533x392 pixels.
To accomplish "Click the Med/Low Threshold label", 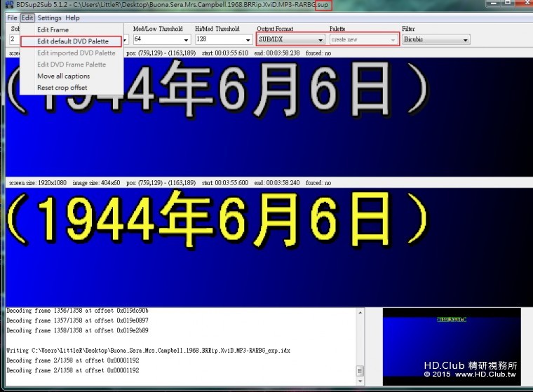I will [158, 29].
